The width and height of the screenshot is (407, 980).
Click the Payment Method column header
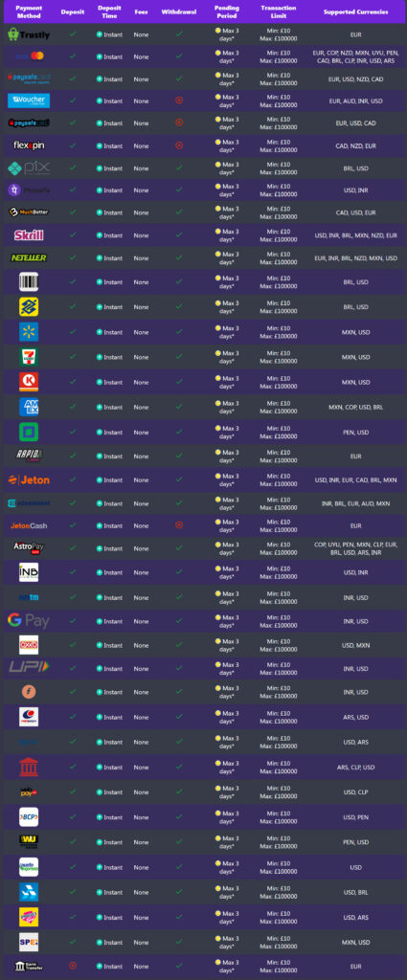(x=29, y=11)
